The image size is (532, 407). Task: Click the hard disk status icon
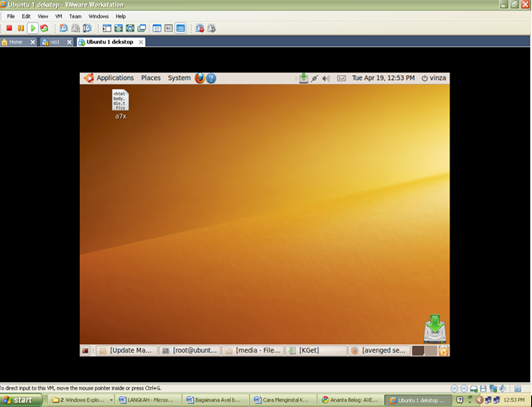point(473,389)
